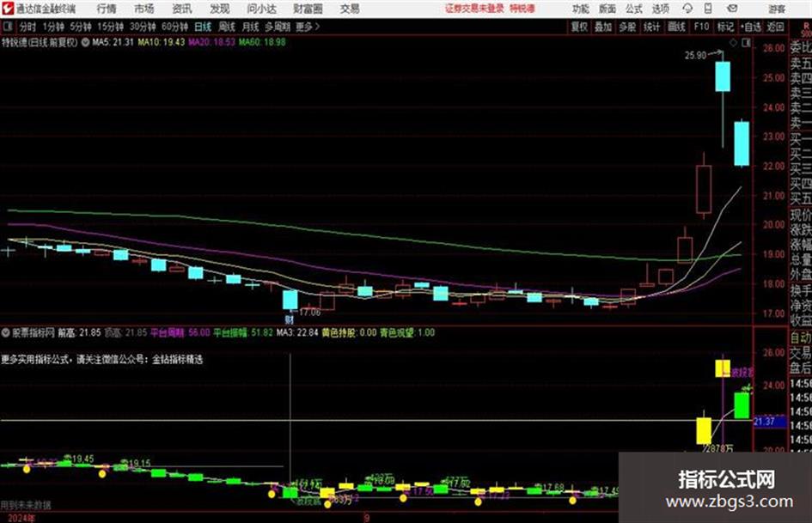
Task: Switch to the 1分钟 period
Action: point(53,27)
